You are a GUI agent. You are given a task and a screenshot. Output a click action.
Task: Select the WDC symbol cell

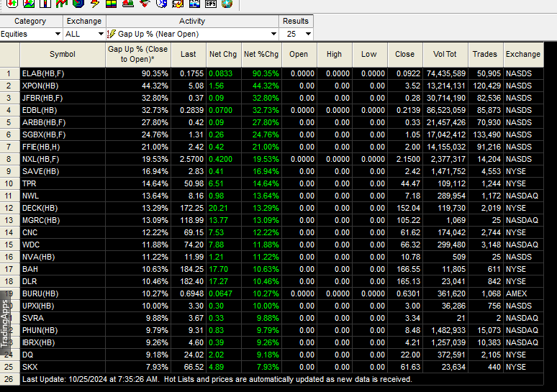pos(63,245)
